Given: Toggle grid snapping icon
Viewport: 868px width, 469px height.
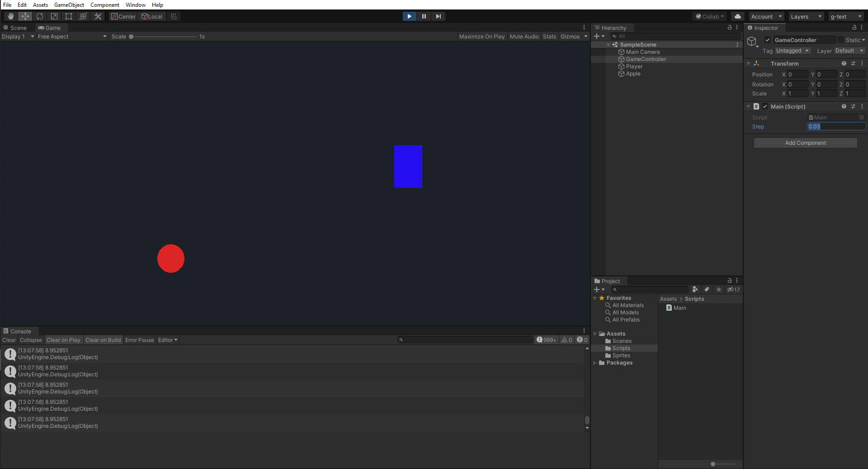Looking at the screenshot, I should tap(174, 16).
